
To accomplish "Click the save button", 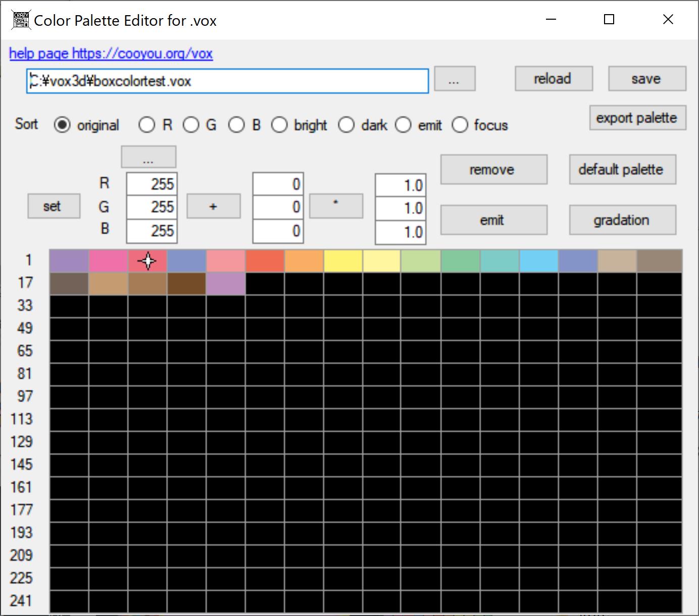I will [x=646, y=79].
